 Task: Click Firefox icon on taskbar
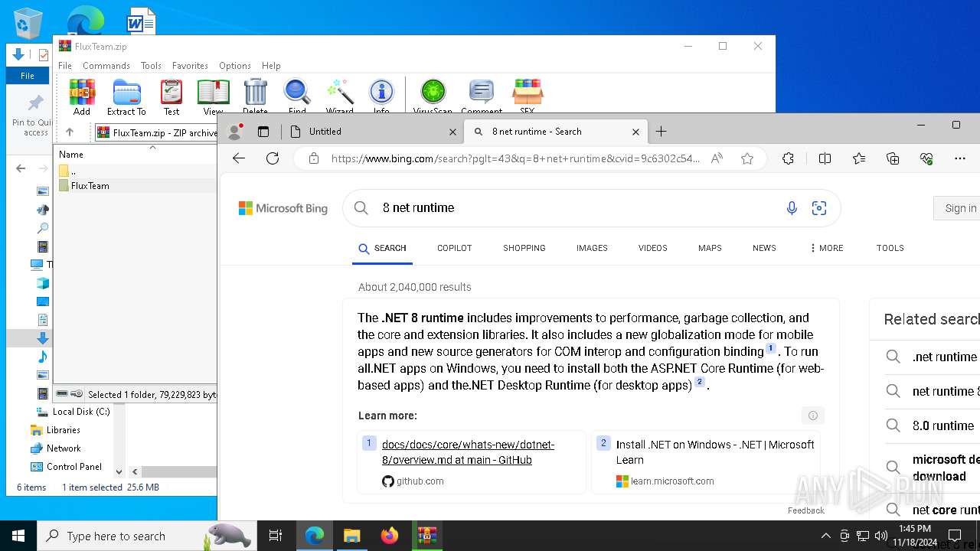[390, 536]
